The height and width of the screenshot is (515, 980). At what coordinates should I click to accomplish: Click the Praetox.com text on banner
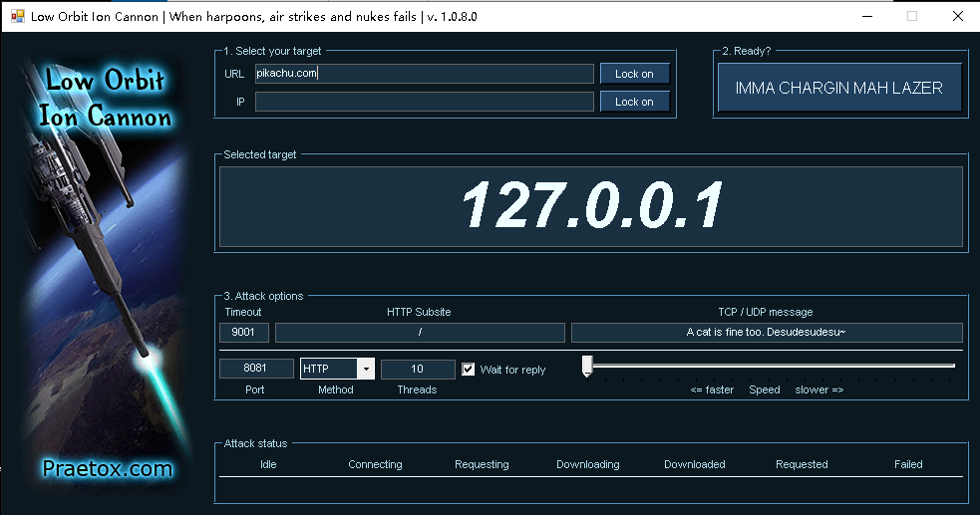pyautogui.click(x=108, y=468)
